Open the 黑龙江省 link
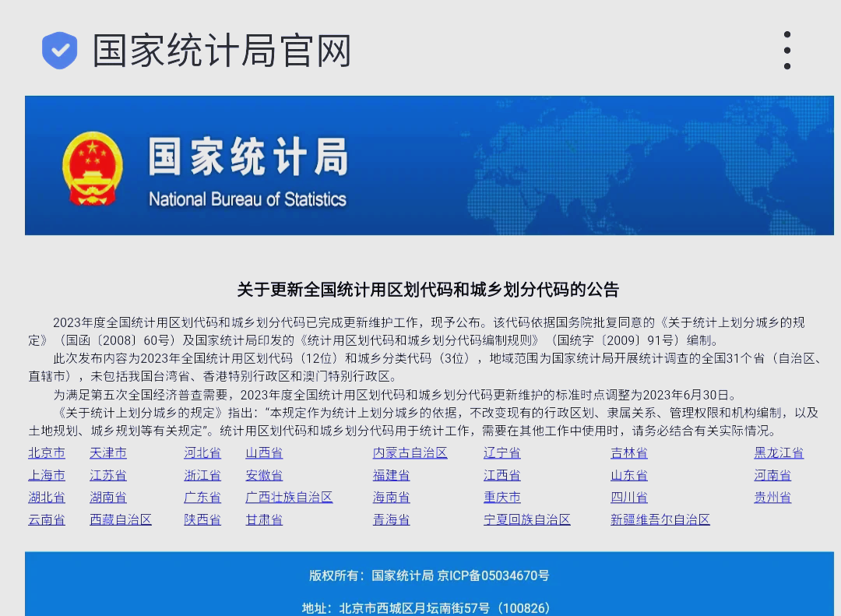The image size is (841, 616). tap(779, 453)
